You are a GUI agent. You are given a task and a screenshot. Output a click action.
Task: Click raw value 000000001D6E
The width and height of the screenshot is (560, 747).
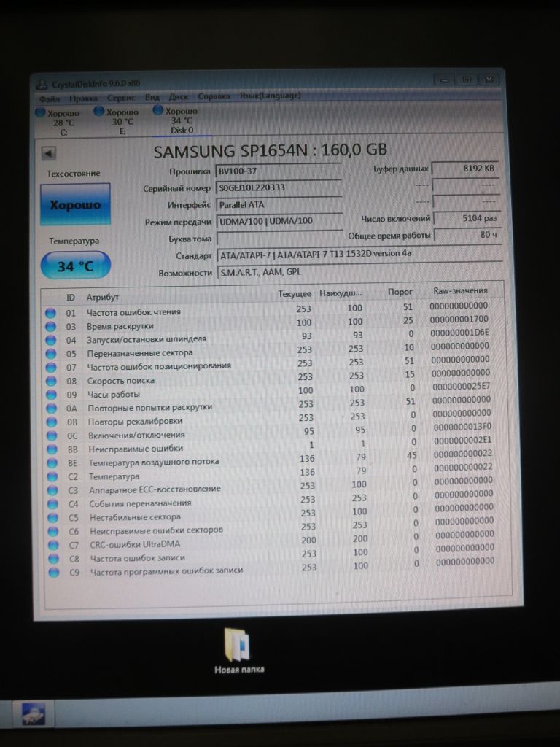coord(459,333)
